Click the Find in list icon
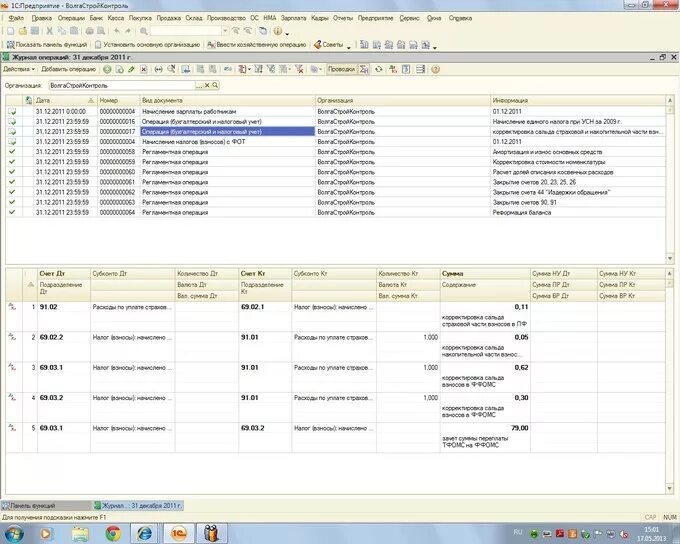The image size is (680, 544). pyautogui.click(x=171, y=69)
